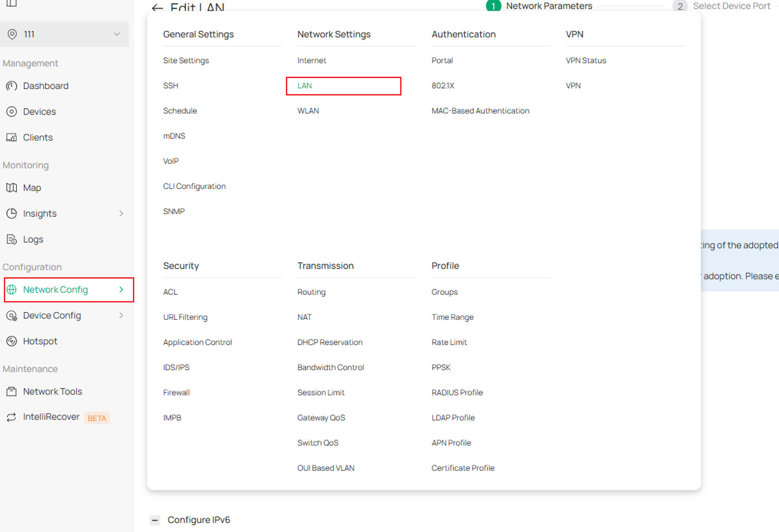Open Firewall settings
The image size is (779, 532).
pos(176,392)
